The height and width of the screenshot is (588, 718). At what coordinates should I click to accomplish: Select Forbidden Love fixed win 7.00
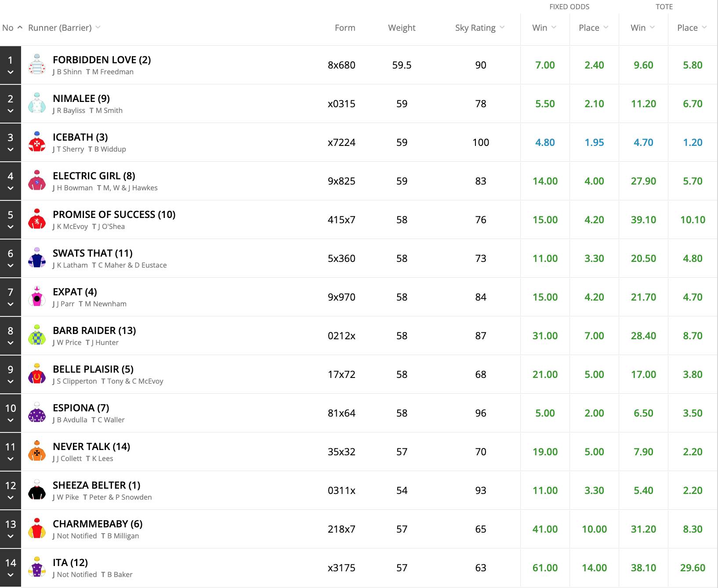pyautogui.click(x=545, y=65)
